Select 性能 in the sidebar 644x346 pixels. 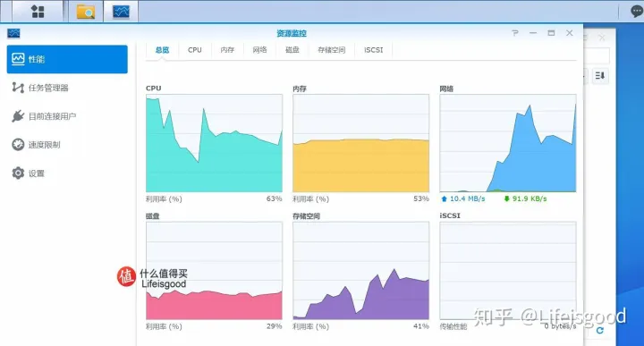pyautogui.click(x=67, y=59)
